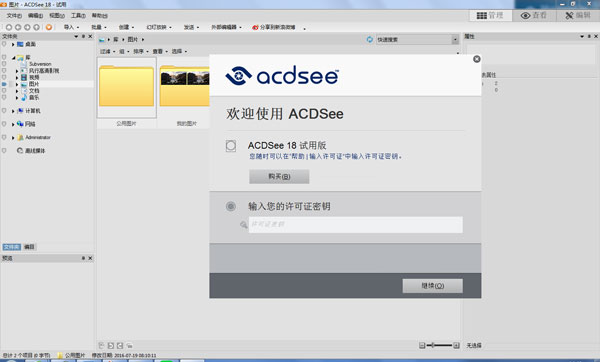Click the first icon in file list bottom toolbar

(x=101, y=345)
